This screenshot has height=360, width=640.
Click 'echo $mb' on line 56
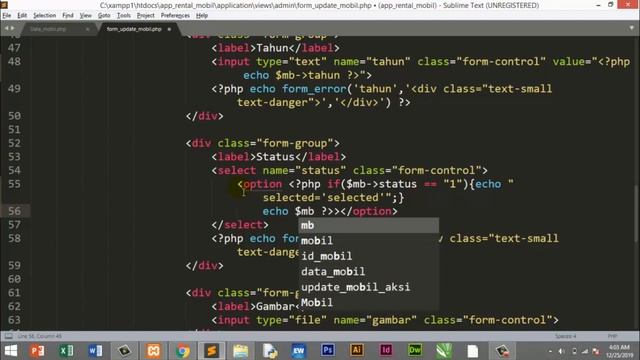(x=288, y=211)
